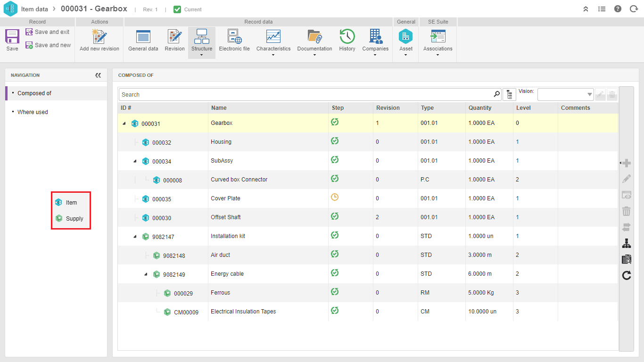Collapse the ribbon with the double chevron

(586, 9)
